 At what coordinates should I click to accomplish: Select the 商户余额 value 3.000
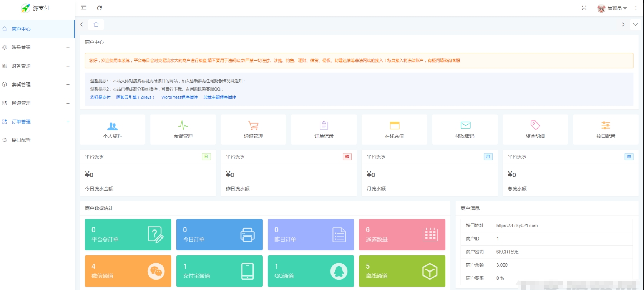coord(502,265)
